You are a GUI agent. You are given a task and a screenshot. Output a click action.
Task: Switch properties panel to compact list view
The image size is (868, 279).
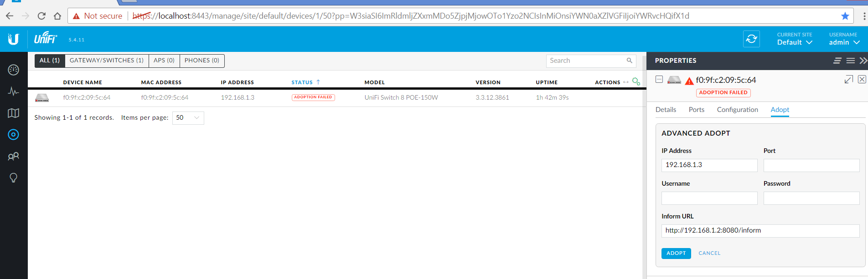[837, 61]
